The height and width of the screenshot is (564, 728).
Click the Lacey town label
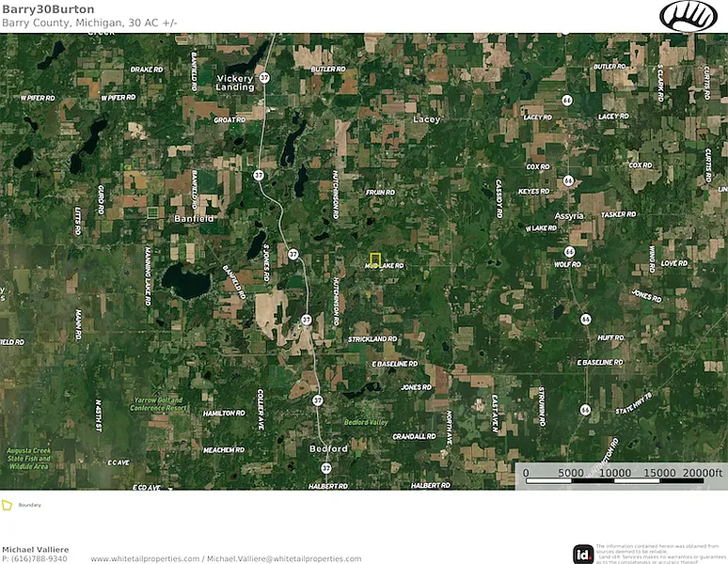(x=426, y=119)
